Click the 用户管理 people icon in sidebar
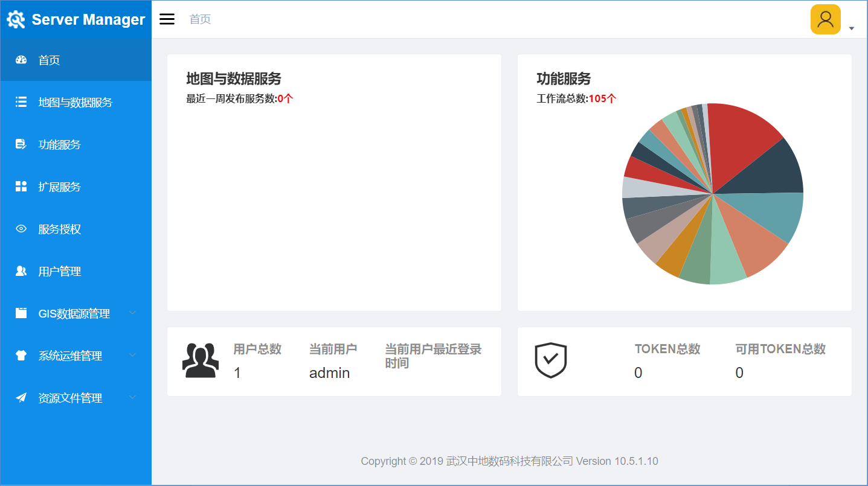The height and width of the screenshot is (486, 868). [21, 271]
